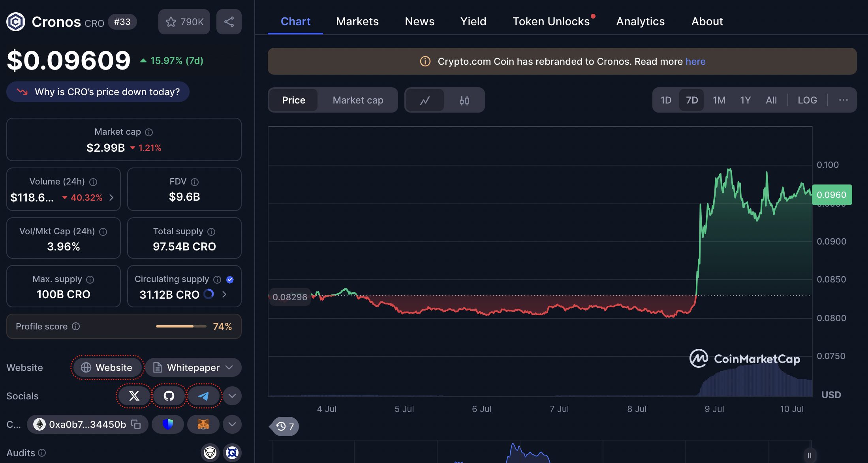The height and width of the screenshot is (463, 868).
Task: Click the Cronos coin logo icon
Action: pos(16,22)
